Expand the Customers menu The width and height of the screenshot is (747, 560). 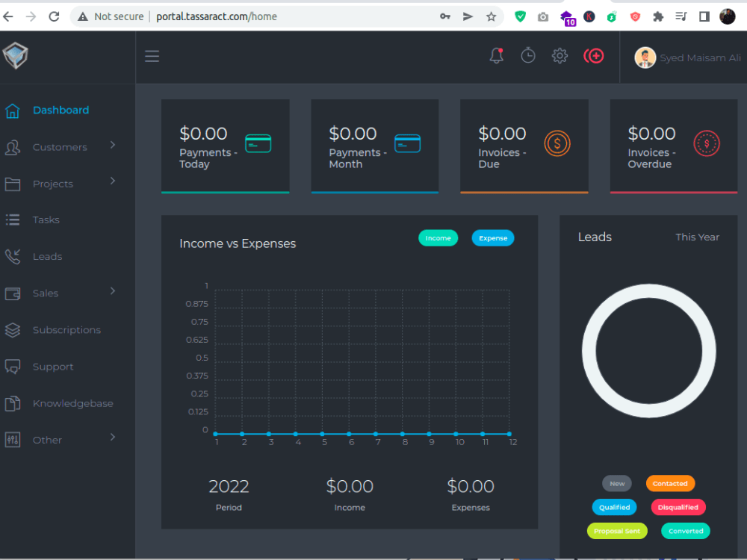click(60, 146)
